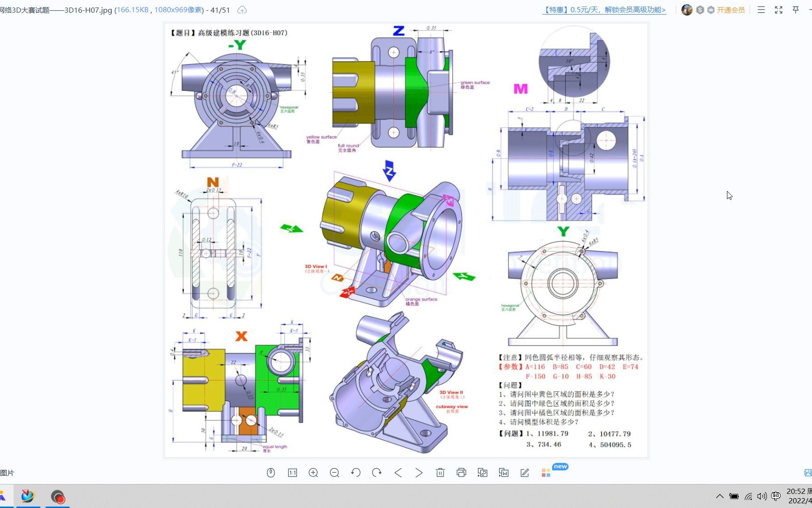Image resolution: width=812 pixels, height=508 pixels.
Task: Zoom in on the image
Action: coord(313,473)
